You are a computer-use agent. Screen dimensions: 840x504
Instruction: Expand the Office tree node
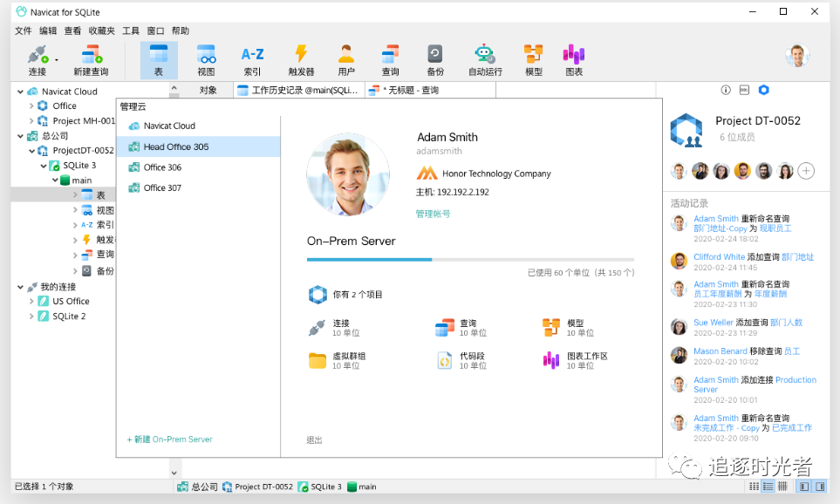31,106
